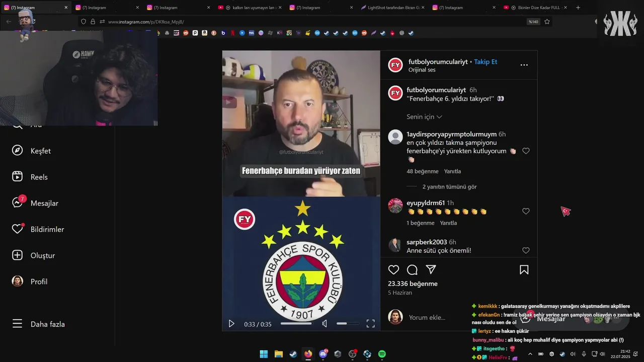644x362 pixels.
Task: Toggle video fullscreen mode
Action: (x=370, y=324)
